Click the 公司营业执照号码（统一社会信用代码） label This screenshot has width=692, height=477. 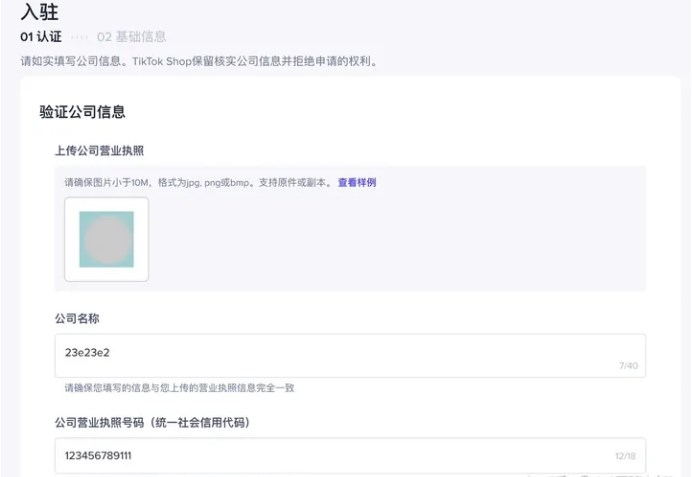[x=152, y=423]
